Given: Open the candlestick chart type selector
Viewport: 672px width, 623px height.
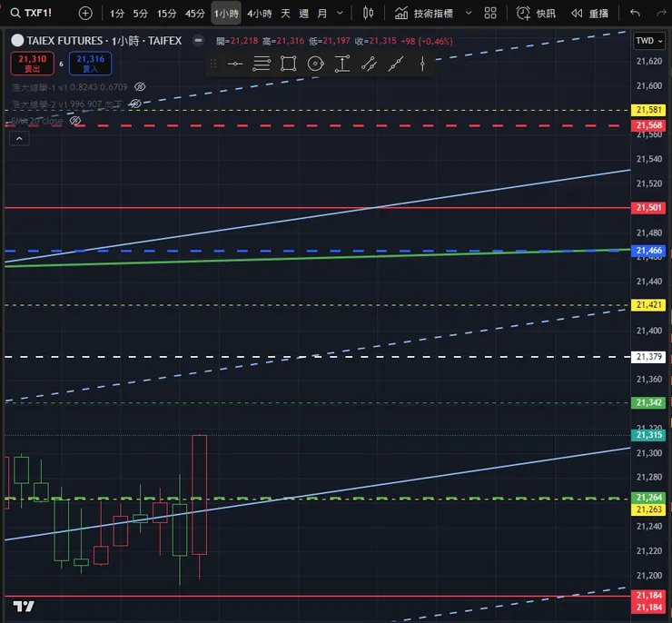Looking at the screenshot, I should click(x=368, y=14).
